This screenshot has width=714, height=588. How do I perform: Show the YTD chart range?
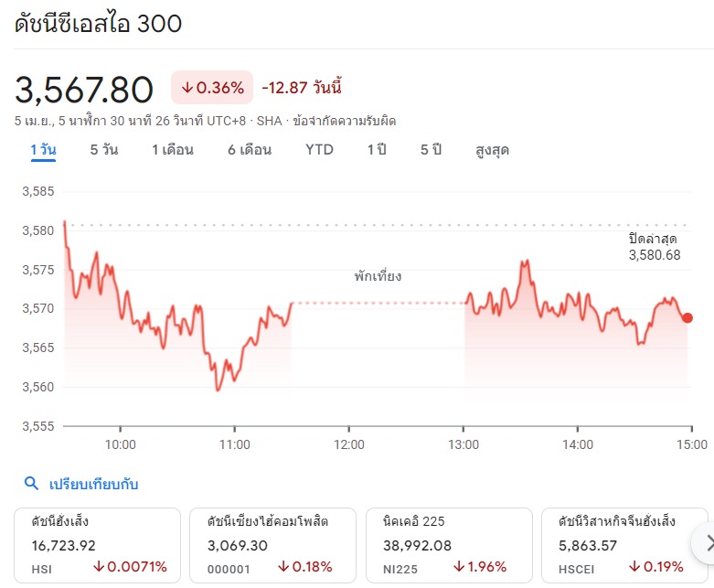pyautogui.click(x=319, y=150)
